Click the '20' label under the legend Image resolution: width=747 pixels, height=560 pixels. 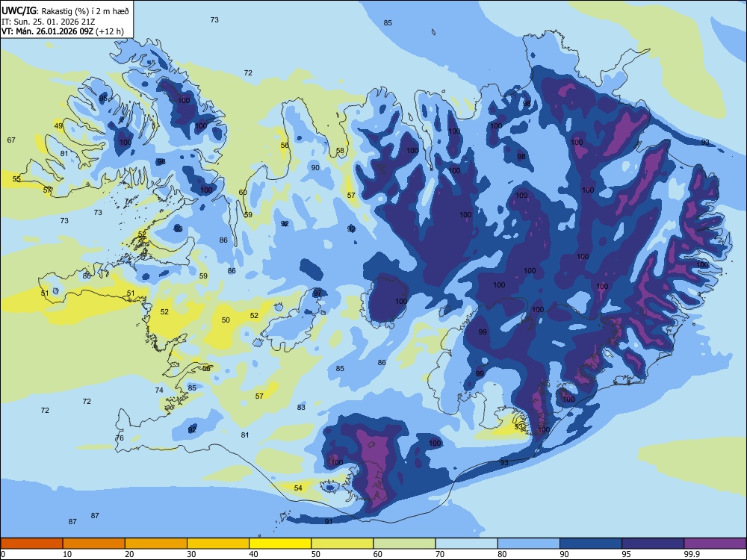coord(129,554)
